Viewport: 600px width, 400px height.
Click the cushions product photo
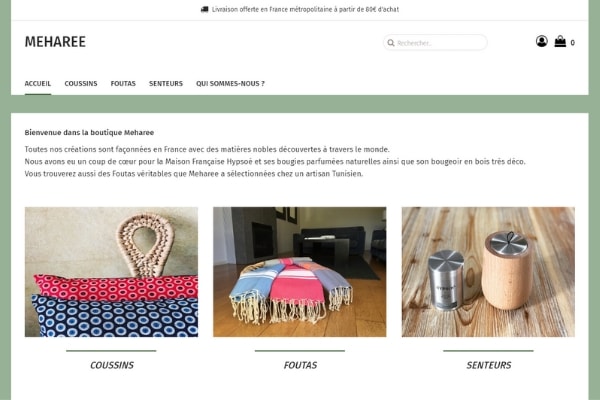tap(111, 272)
